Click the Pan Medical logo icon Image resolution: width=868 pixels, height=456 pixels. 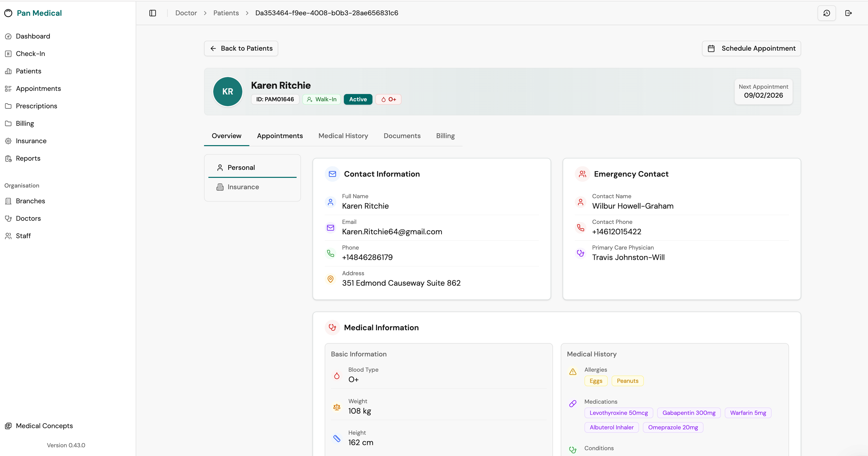click(x=8, y=13)
